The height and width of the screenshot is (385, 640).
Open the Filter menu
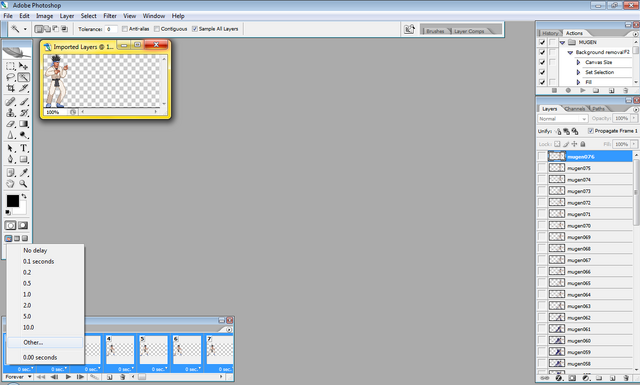point(110,16)
